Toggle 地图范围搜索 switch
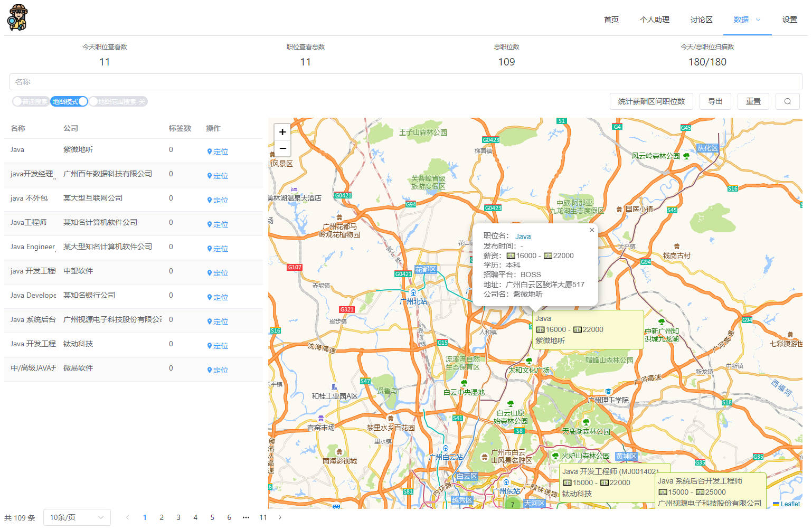 [x=118, y=101]
